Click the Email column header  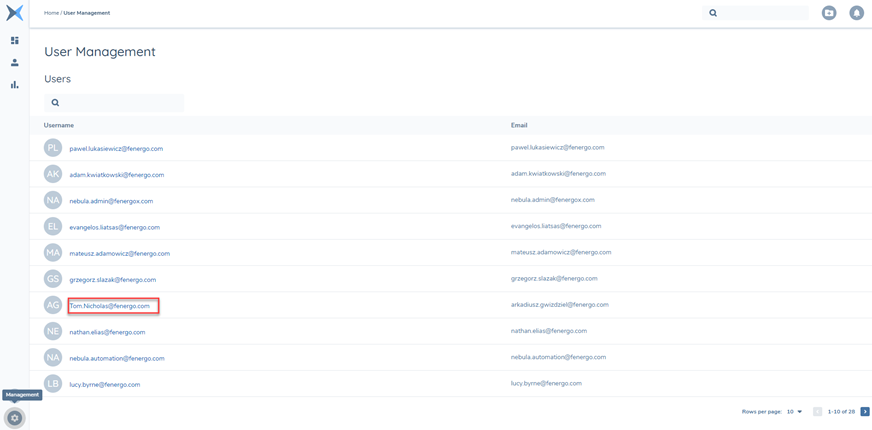519,125
